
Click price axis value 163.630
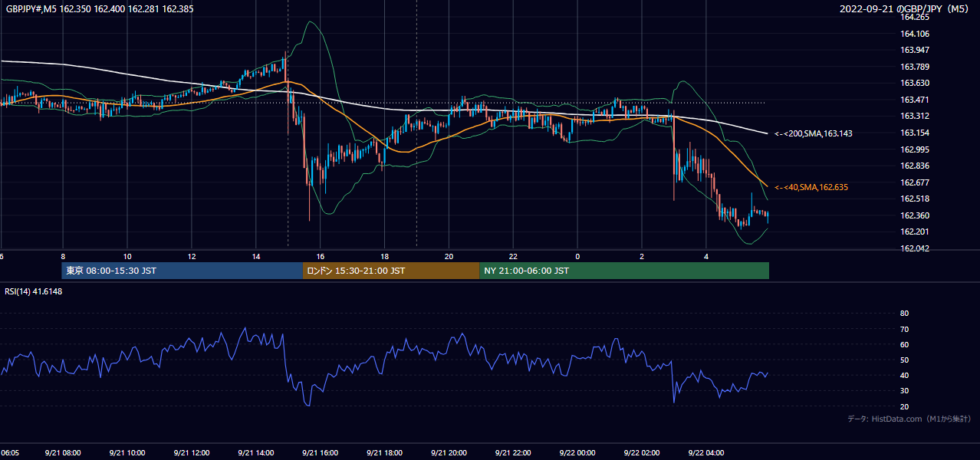point(915,83)
